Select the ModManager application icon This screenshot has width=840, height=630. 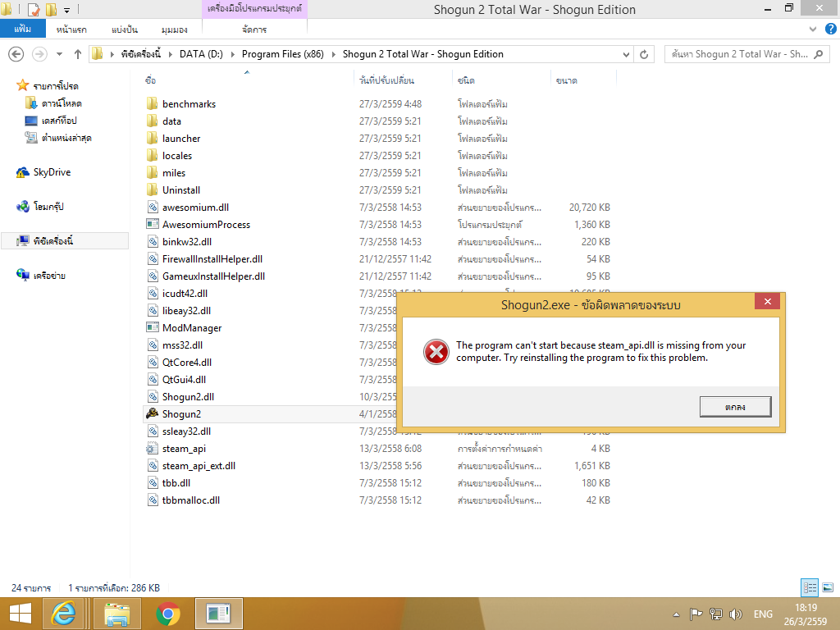coord(152,328)
